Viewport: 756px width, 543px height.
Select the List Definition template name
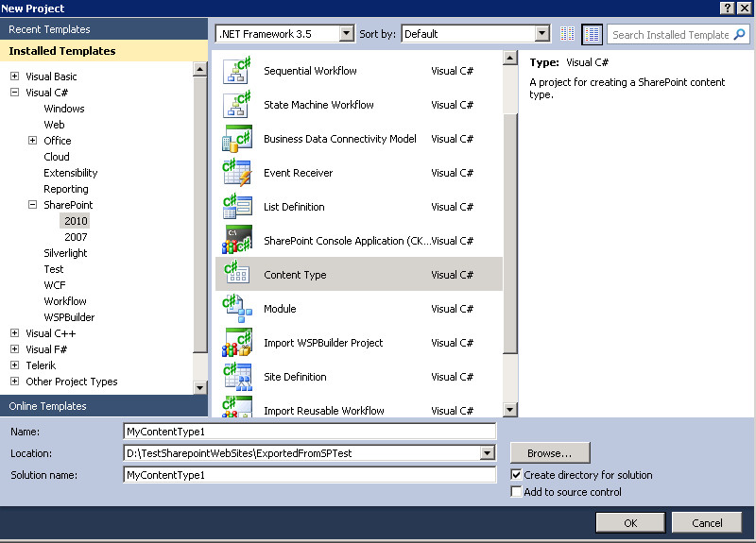point(294,207)
